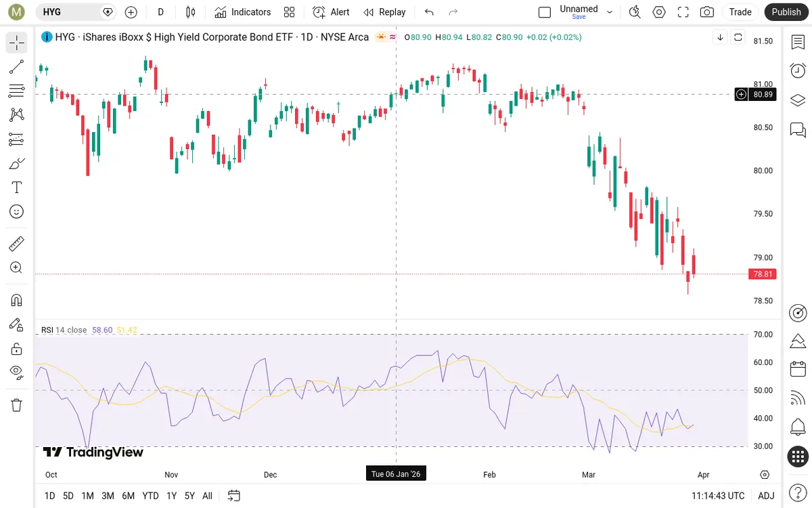
Task: Click the sync refresh icon near legend
Action: tap(738, 37)
